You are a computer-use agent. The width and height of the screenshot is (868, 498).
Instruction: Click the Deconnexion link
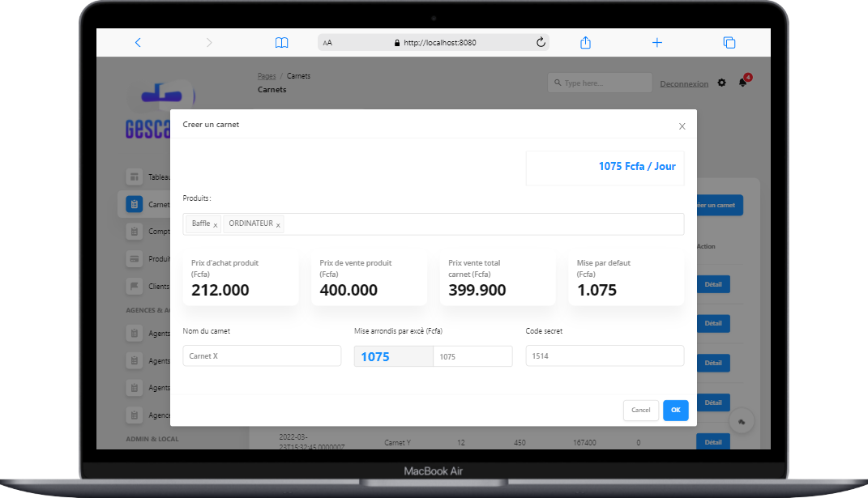[683, 83]
